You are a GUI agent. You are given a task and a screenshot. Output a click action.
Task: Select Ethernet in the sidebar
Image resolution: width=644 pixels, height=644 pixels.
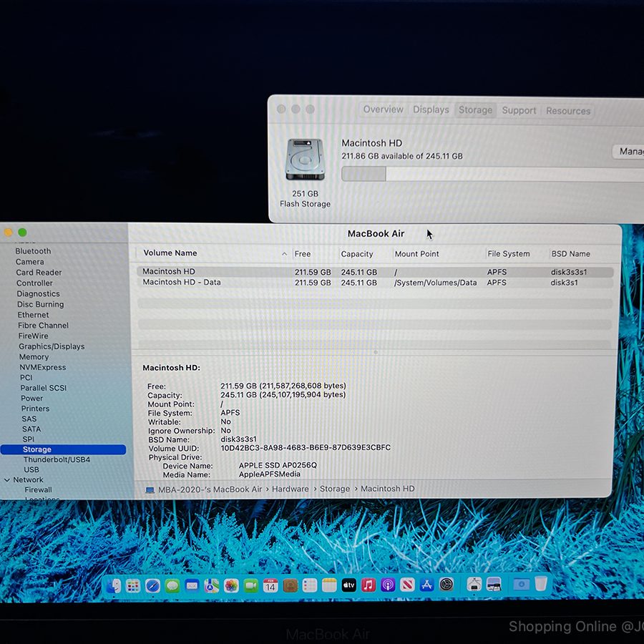[33, 315]
